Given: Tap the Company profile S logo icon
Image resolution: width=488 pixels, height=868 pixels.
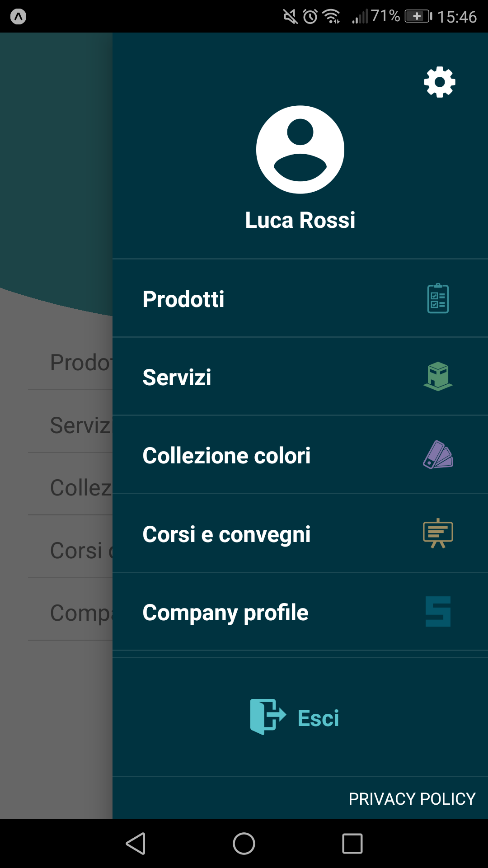Looking at the screenshot, I should [x=438, y=612].
